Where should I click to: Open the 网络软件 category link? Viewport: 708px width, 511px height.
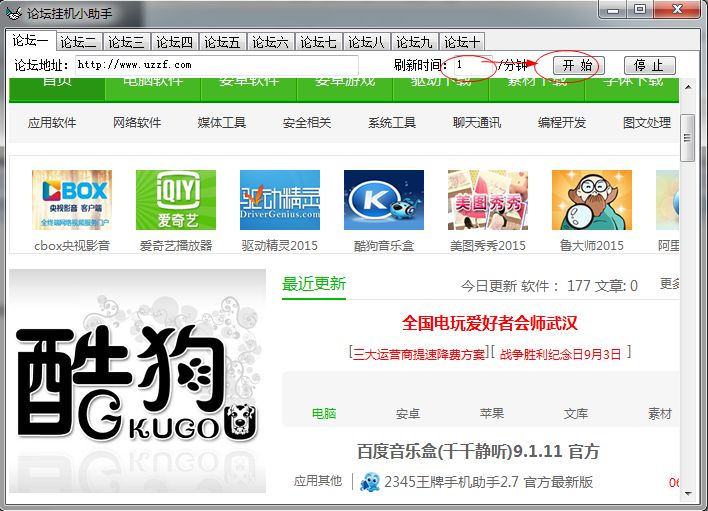click(137, 122)
